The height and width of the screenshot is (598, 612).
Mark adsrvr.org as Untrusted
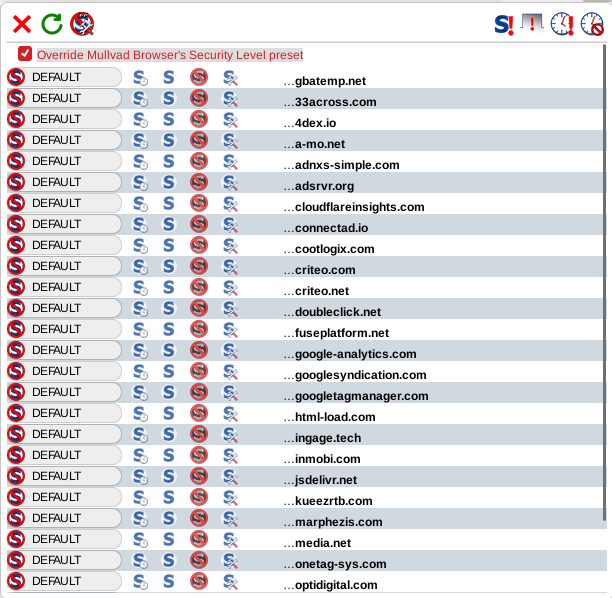[199, 182]
